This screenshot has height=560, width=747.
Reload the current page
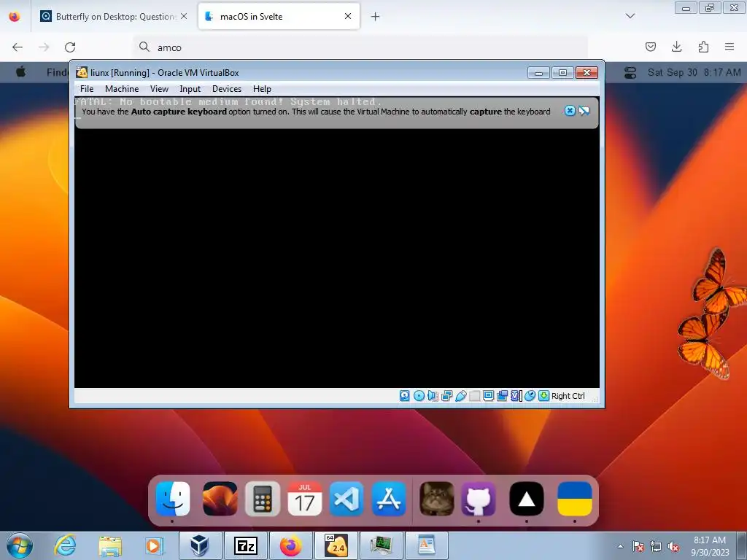(x=70, y=47)
